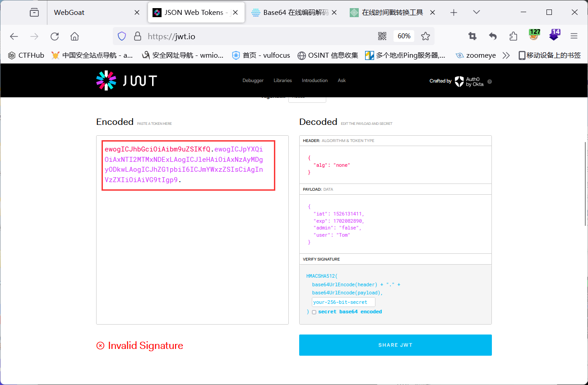The height and width of the screenshot is (385, 588).
Task: Close the JSON Web Tokens tab
Action: pyautogui.click(x=235, y=13)
